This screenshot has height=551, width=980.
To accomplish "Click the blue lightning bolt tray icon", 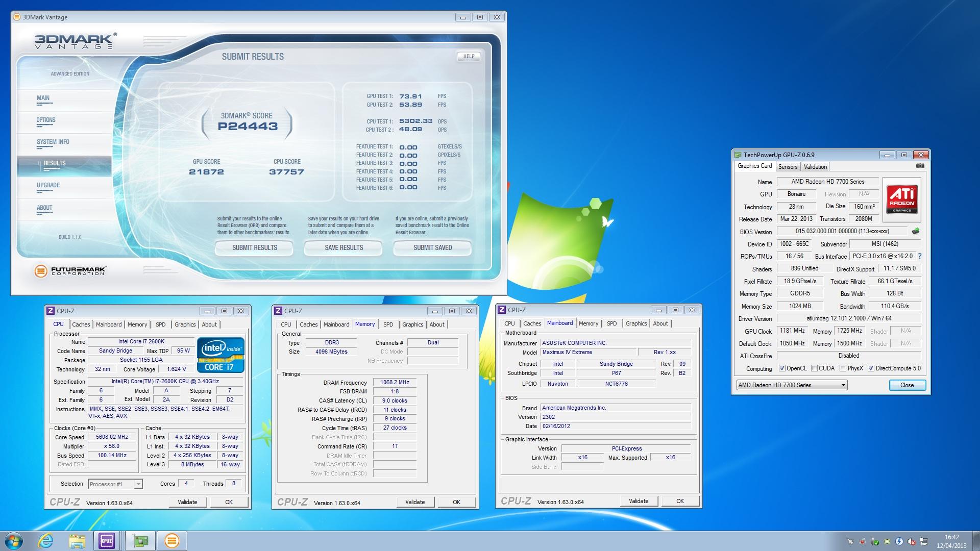I will pos(899,541).
